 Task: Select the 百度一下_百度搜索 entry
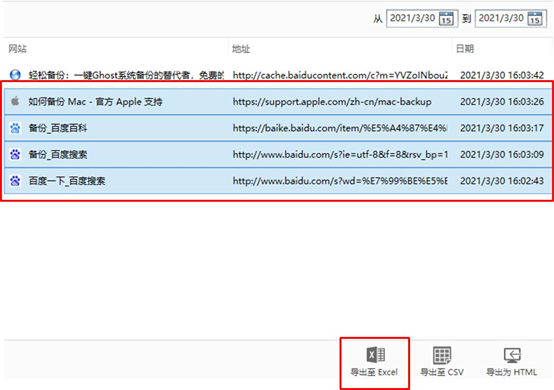tap(278, 181)
